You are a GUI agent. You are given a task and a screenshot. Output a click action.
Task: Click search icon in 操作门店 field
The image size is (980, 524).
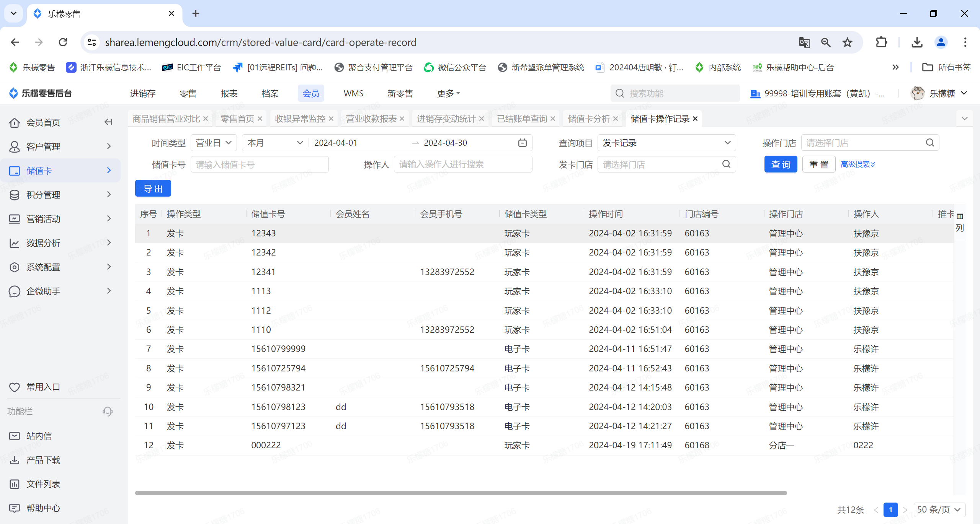pyautogui.click(x=930, y=143)
